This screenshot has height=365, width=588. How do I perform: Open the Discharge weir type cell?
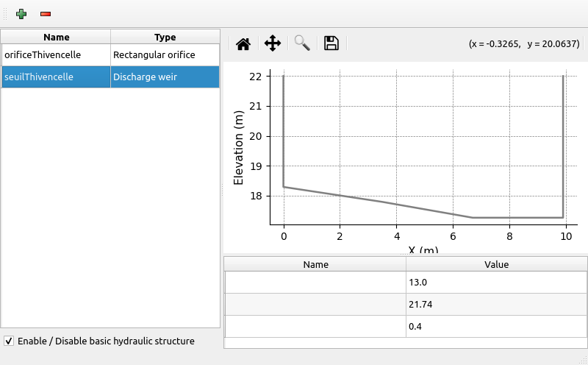click(165, 77)
